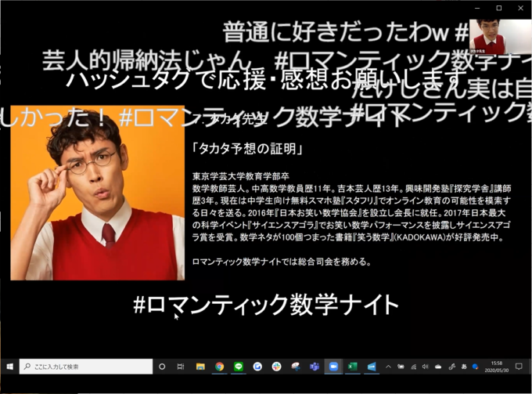Click the taskbar search box
The width and height of the screenshot is (532, 394).
click(x=86, y=367)
